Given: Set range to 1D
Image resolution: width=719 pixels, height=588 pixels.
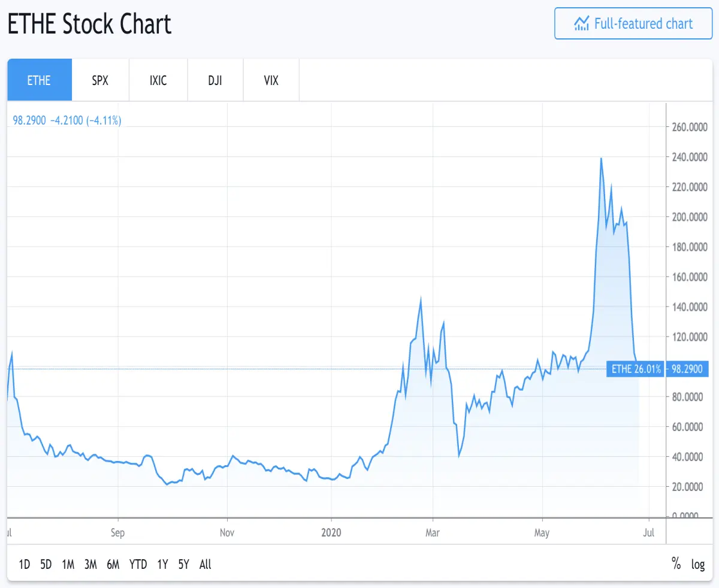Looking at the screenshot, I should point(25,564).
